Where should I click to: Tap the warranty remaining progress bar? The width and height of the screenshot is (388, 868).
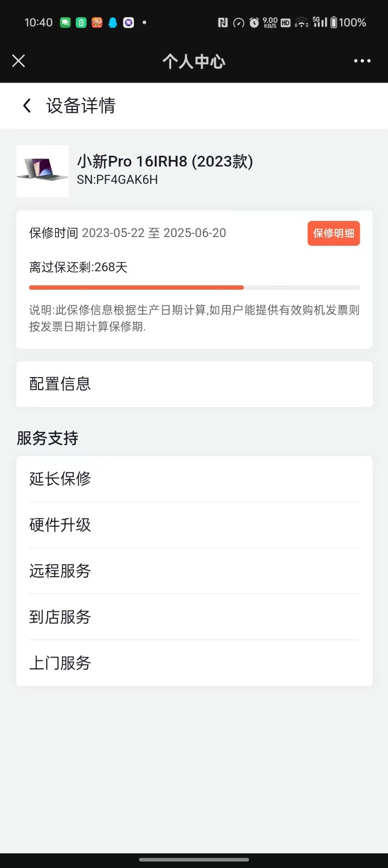point(195,288)
